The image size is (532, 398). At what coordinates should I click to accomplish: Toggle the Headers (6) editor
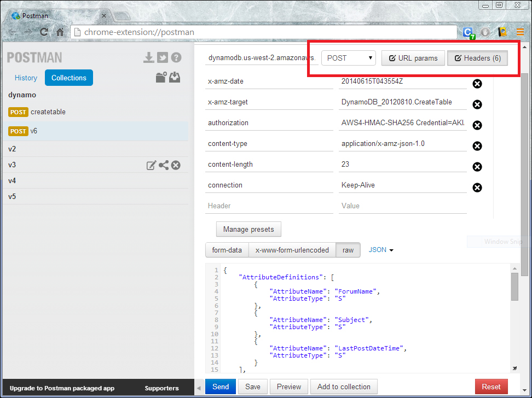point(477,58)
